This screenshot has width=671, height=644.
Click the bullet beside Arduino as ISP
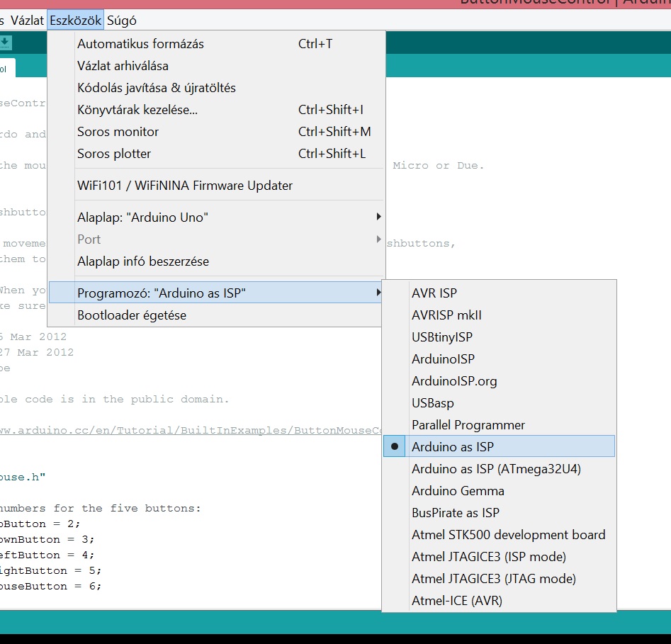(395, 446)
